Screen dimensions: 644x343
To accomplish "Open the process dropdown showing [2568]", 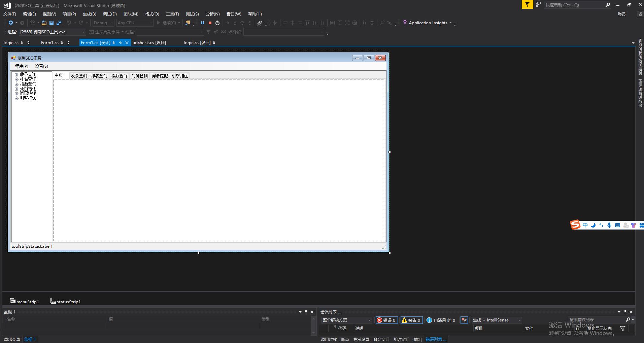I will click(x=53, y=32).
